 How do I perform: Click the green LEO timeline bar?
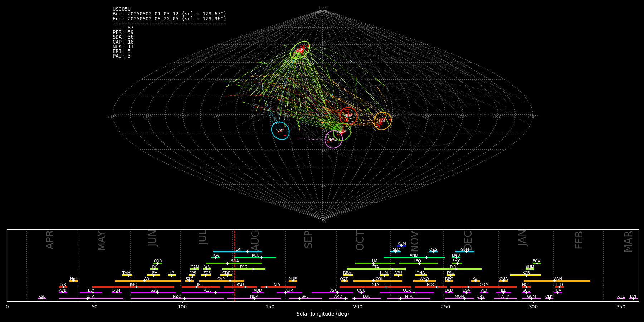click(x=418, y=263)
